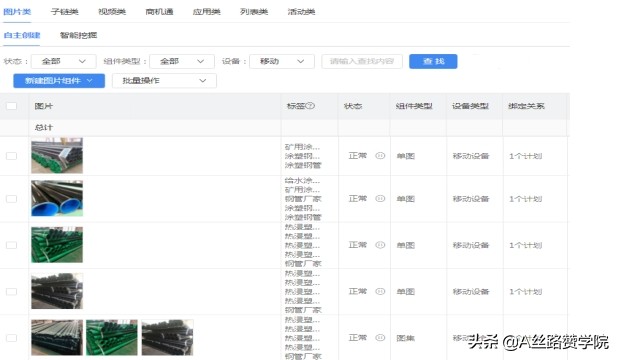619x360 pixels.
Task: Check the row starting with 矿用涂 tags
Action: click(x=11, y=156)
